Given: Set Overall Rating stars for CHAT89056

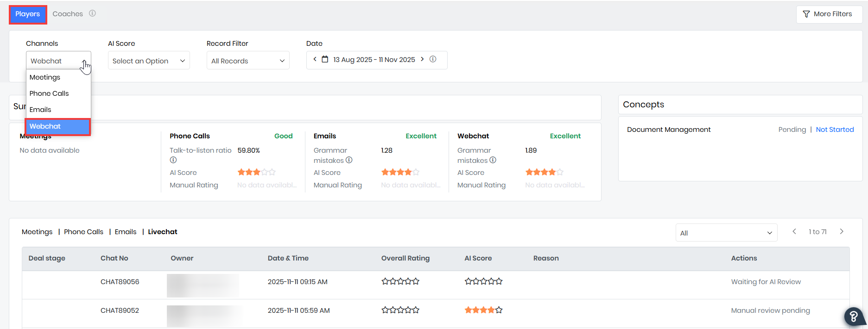Looking at the screenshot, I should point(400,281).
